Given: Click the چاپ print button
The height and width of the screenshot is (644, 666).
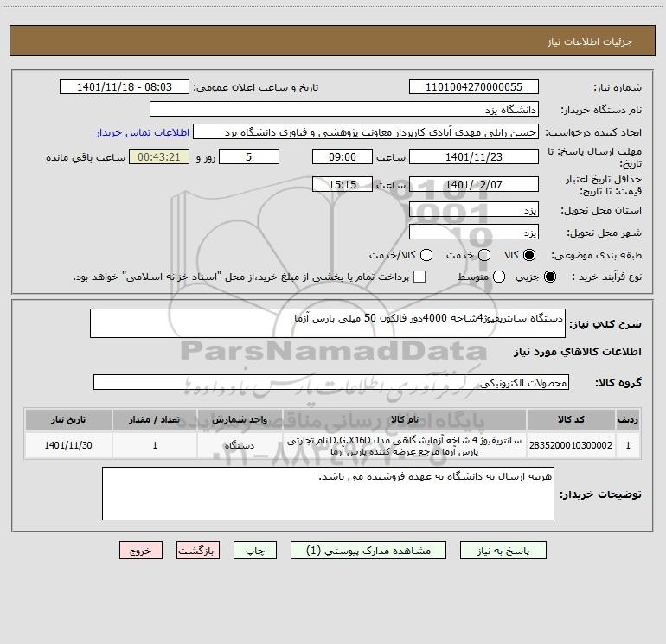Looking at the screenshot, I should pos(255,551).
